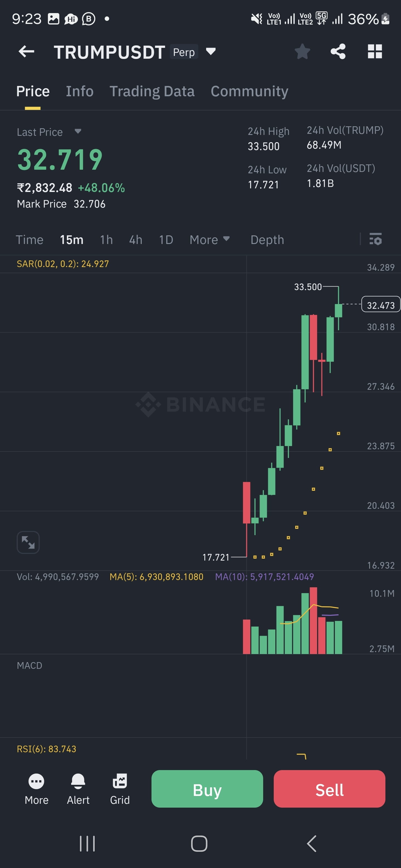This screenshot has width=401, height=868.
Task: Open gallery notification icon in status bar
Action: coord(53,19)
